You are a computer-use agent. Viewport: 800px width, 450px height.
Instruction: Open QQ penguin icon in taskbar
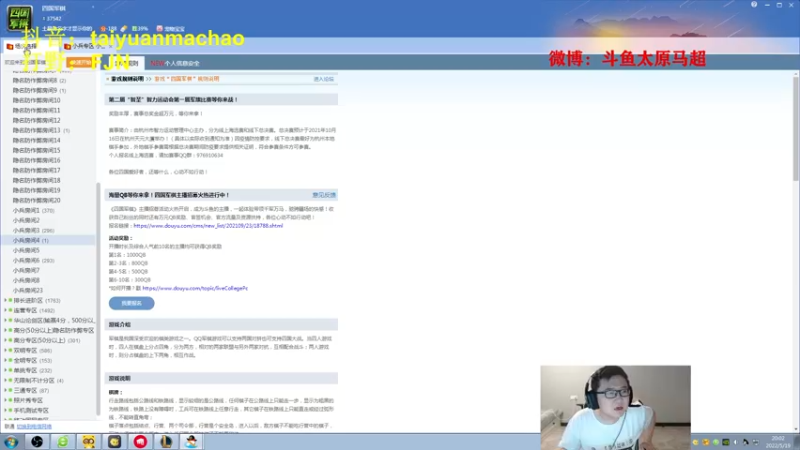coord(191,442)
